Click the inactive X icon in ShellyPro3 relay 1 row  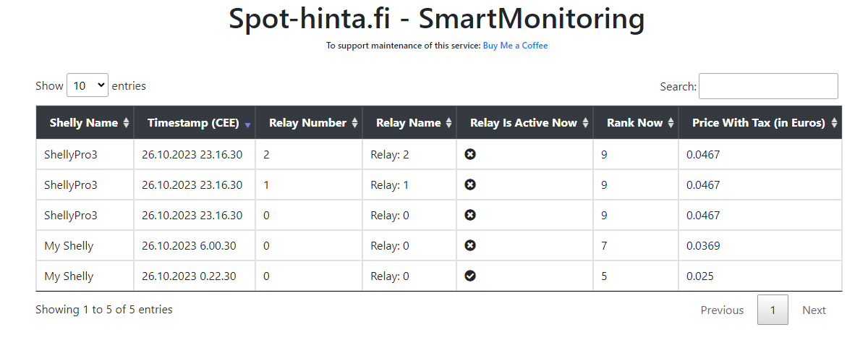click(x=470, y=185)
